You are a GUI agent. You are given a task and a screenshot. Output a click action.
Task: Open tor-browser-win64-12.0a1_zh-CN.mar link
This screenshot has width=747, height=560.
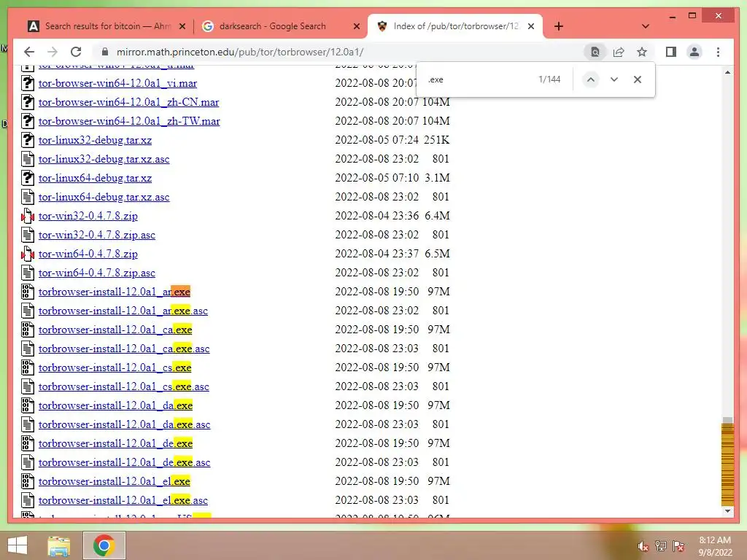(128, 102)
